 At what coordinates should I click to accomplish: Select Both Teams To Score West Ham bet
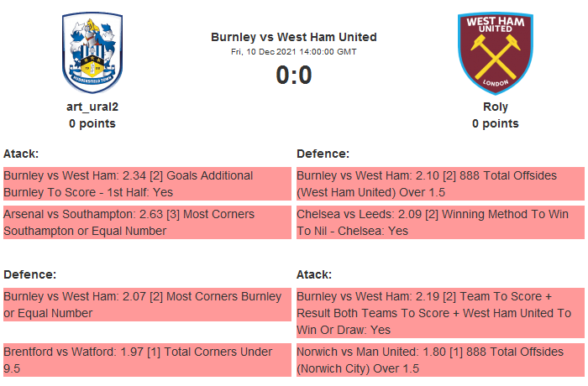[439, 313]
